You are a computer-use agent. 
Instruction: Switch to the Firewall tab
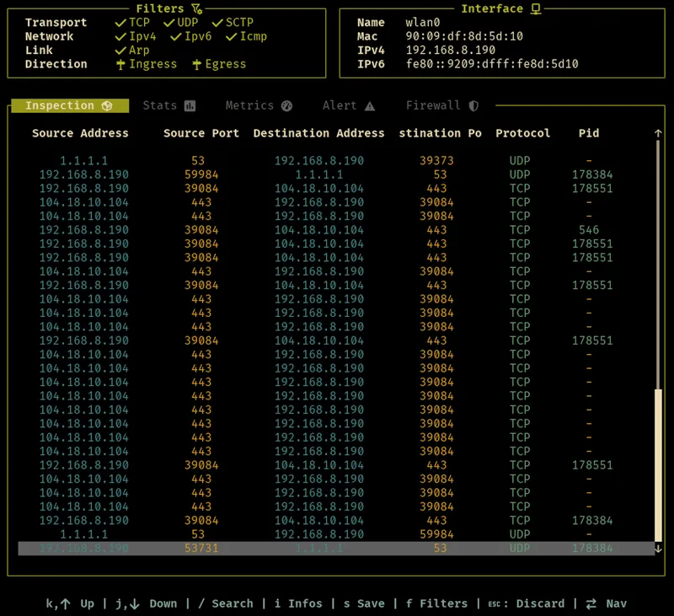442,105
